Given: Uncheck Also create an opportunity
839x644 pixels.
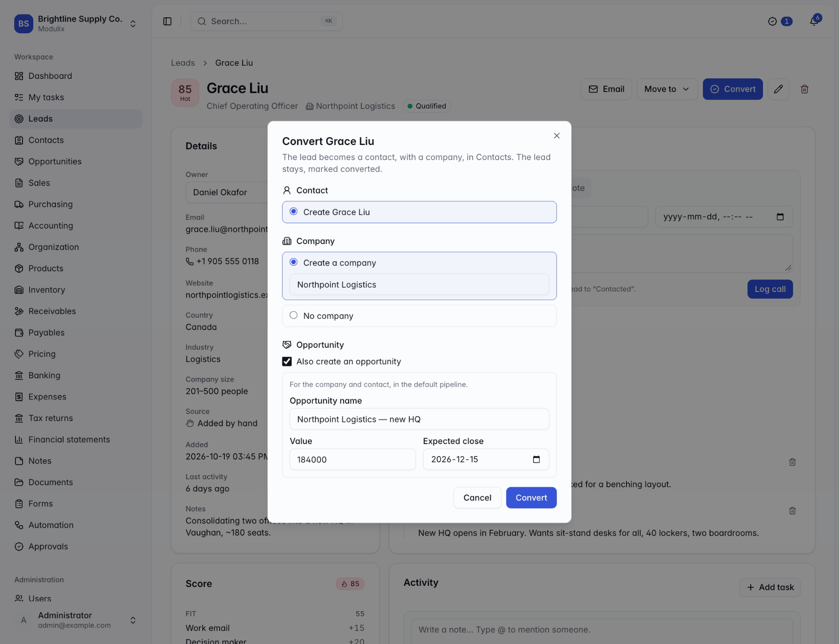Looking at the screenshot, I should coord(287,361).
